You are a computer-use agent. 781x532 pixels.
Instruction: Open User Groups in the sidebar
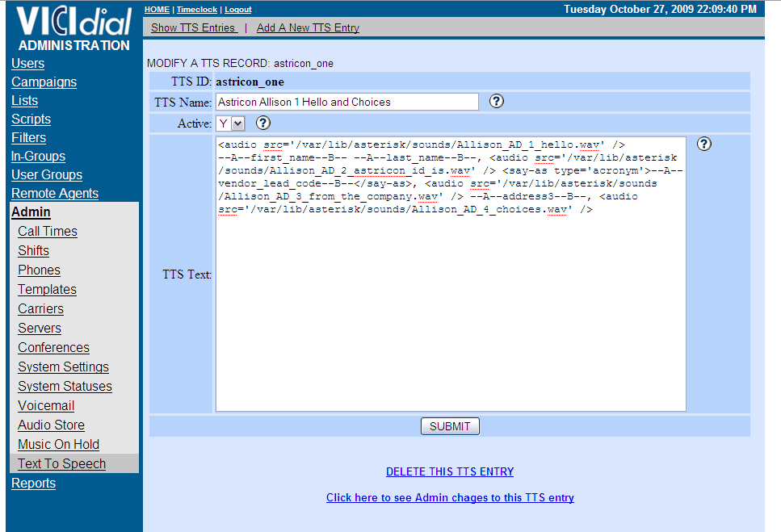47,174
